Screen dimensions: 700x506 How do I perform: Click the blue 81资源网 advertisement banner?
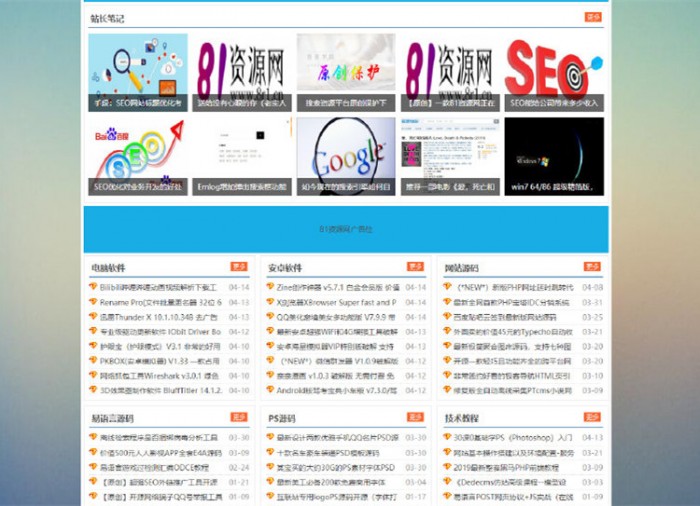[346, 229]
